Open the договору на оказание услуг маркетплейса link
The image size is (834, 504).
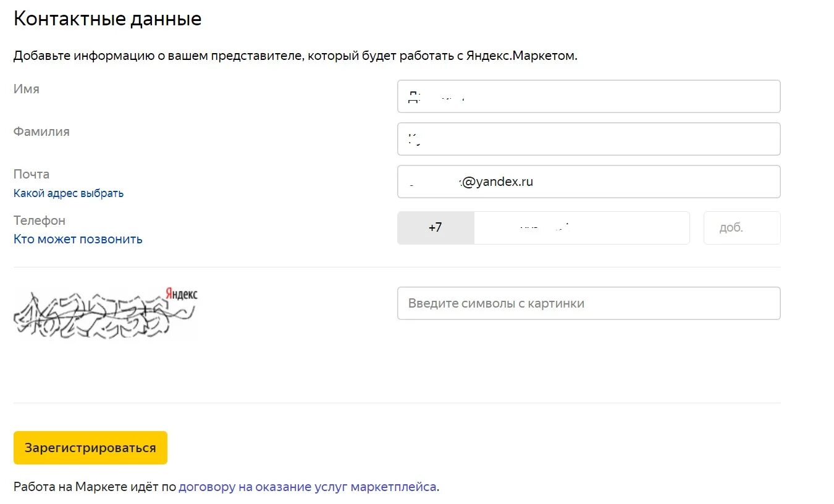pyautogui.click(x=308, y=487)
